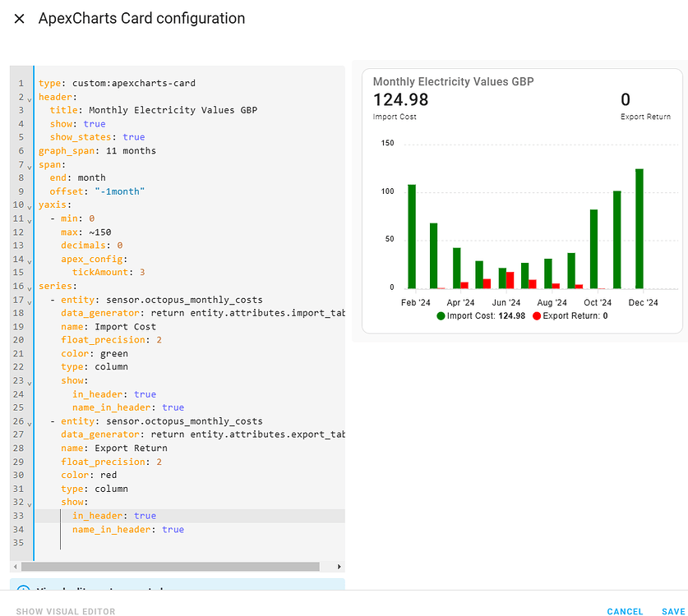Cancel the card configuration changes

pyautogui.click(x=625, y=611)
